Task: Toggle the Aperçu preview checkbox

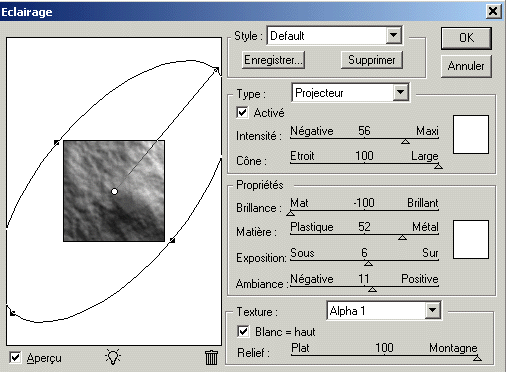Action: point(15,358)
